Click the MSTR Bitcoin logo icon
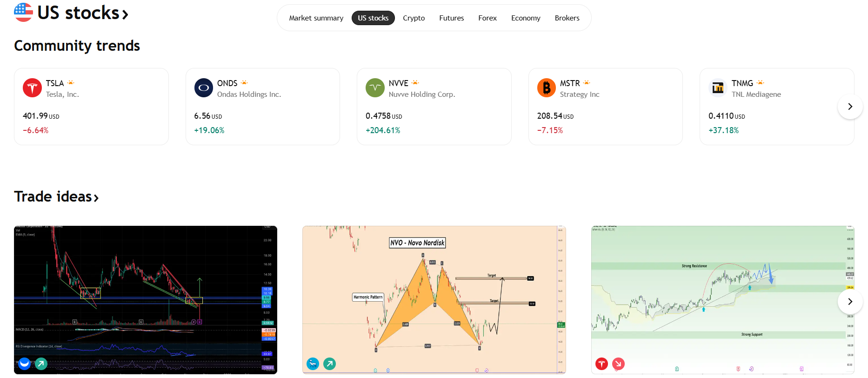This screenshot has height=378, width=868. coord(546,88)
